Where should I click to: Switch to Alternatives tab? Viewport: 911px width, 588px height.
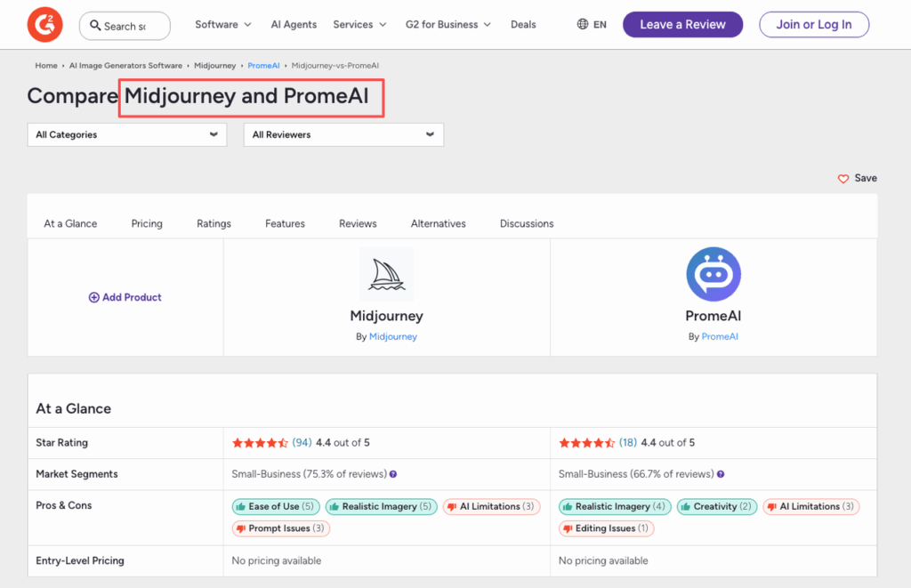coord(438,223)
